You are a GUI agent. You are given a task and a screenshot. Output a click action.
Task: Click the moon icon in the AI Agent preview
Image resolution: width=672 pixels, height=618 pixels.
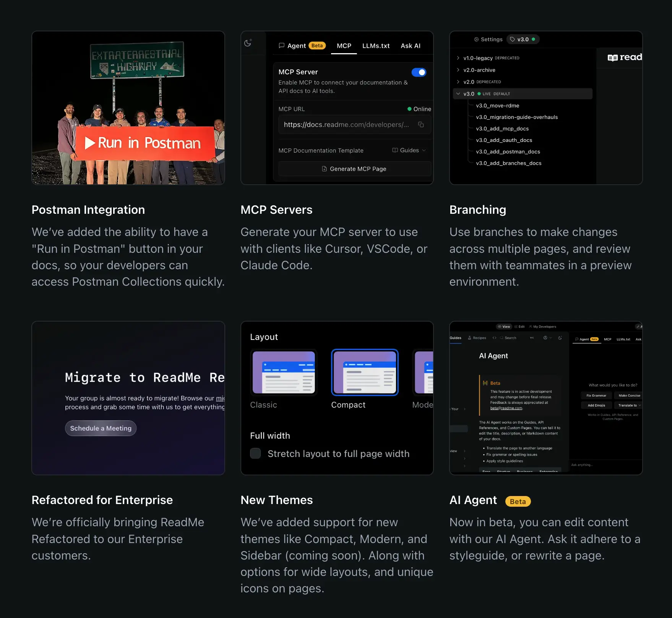coord(560,338)
